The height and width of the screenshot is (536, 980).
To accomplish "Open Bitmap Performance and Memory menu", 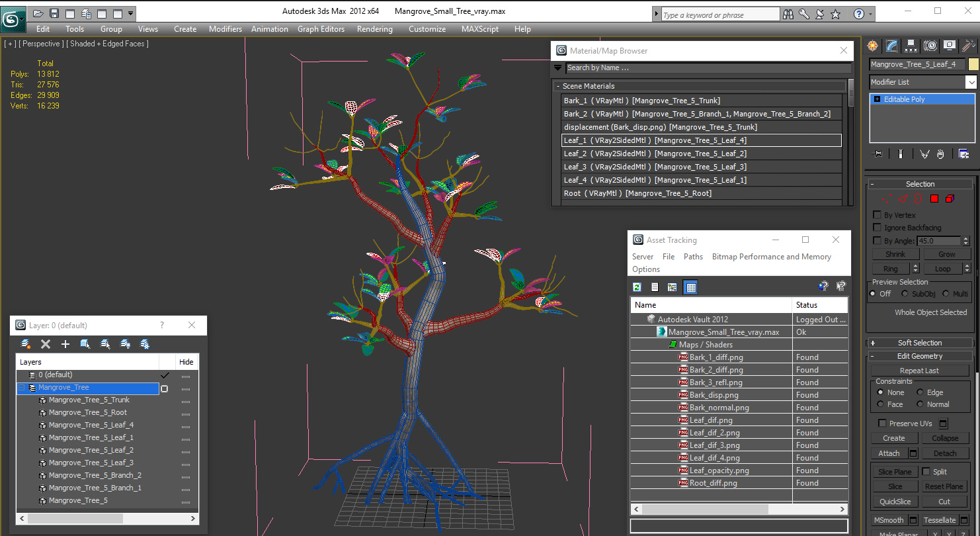I will [772, 257].
